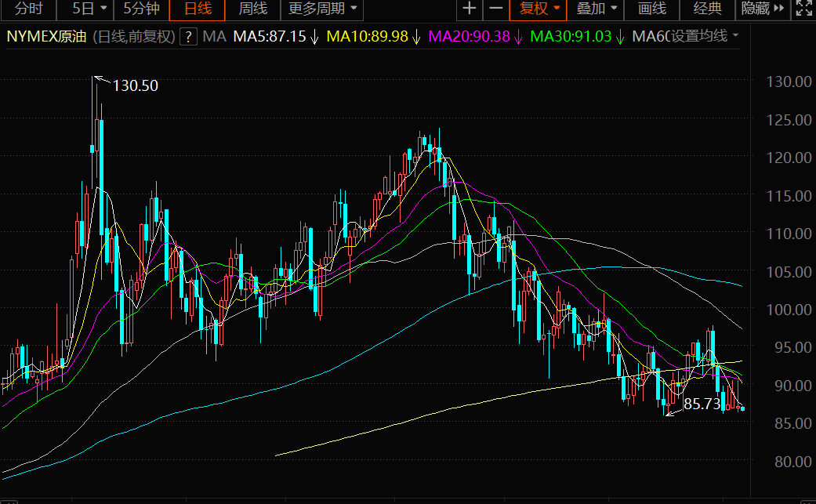Click the MA20:90.38 indicator label
Image resolution: width=816 pixels, height=504 pixels.
point(469,36)
